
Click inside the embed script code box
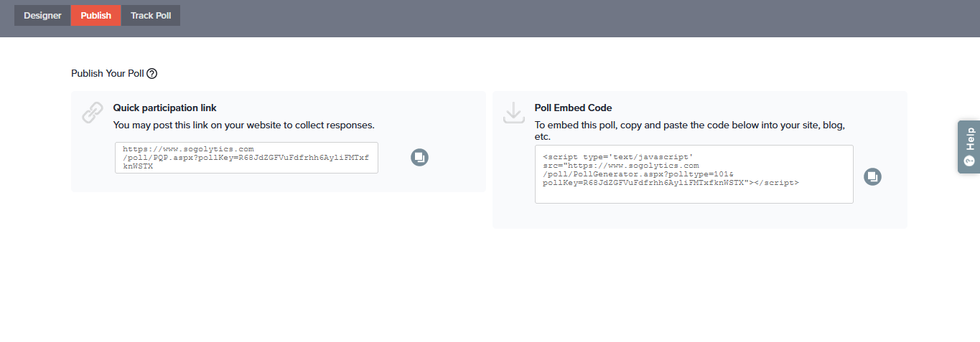[694, 174]
